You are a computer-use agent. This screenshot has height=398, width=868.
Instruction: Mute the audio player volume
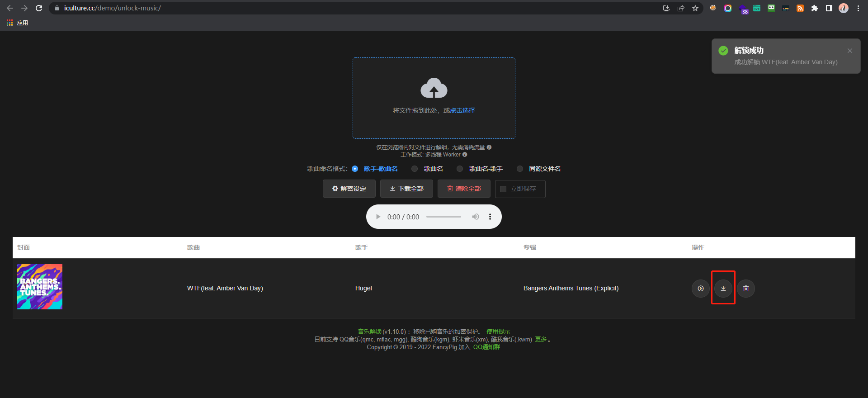tap(476, 217)
